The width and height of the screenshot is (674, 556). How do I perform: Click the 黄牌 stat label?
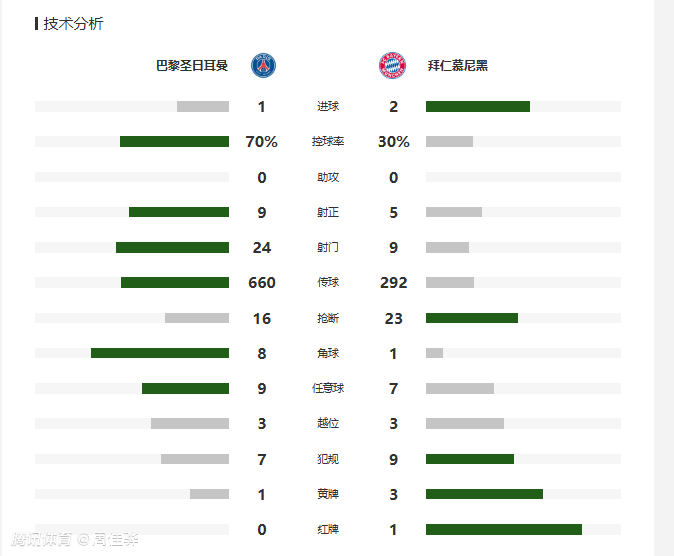tap(328, 494)
